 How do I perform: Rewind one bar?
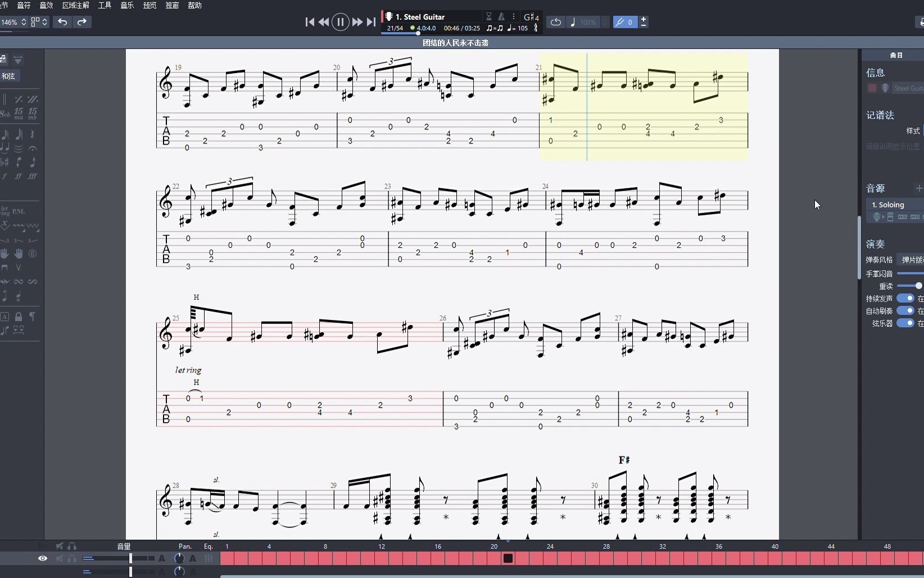pyautogui.click(x=324, y=22)
